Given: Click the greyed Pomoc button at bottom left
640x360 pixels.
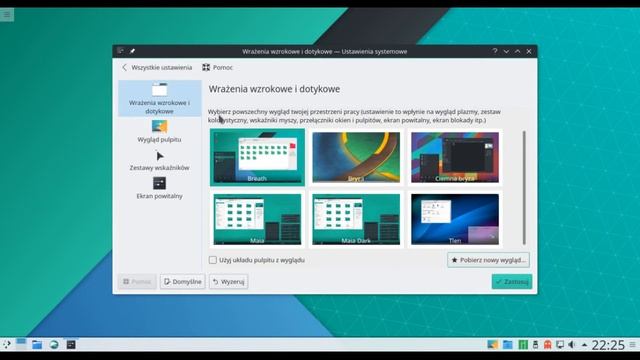Looking at the screenshot, I should [x=137, y=282].
